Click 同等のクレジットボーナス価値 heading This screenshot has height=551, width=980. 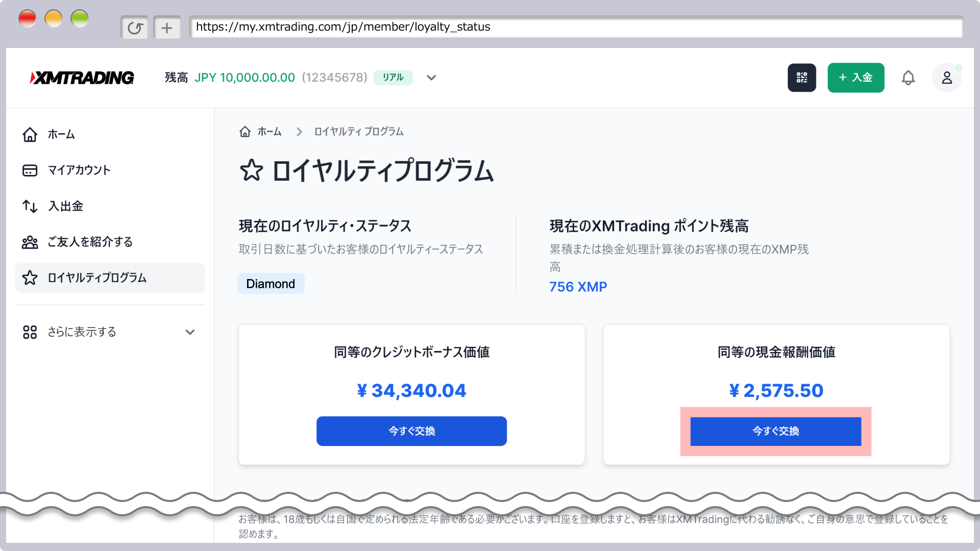(411, 352)
